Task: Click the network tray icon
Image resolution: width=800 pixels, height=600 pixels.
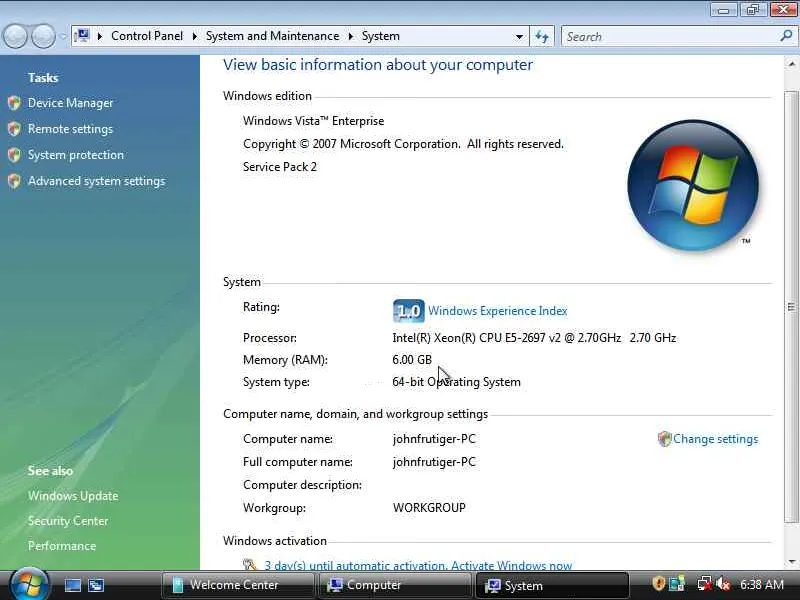Action: click(x=705, y=583)
